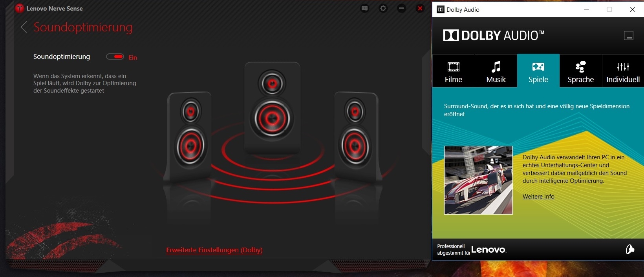Open Erweiterte Einstellungen (Dolby) link
Screen dimensions: 644x277
(x=214, y=250)
